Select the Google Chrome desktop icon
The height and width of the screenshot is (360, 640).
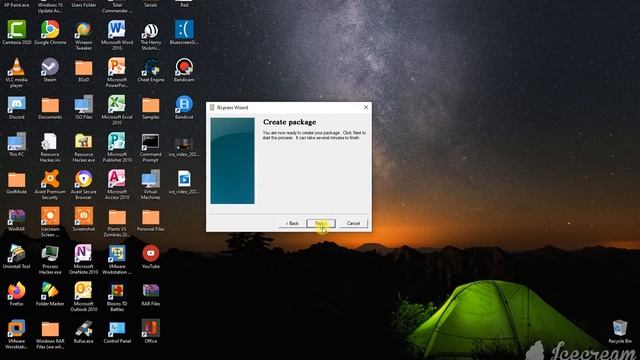[50, 29]
